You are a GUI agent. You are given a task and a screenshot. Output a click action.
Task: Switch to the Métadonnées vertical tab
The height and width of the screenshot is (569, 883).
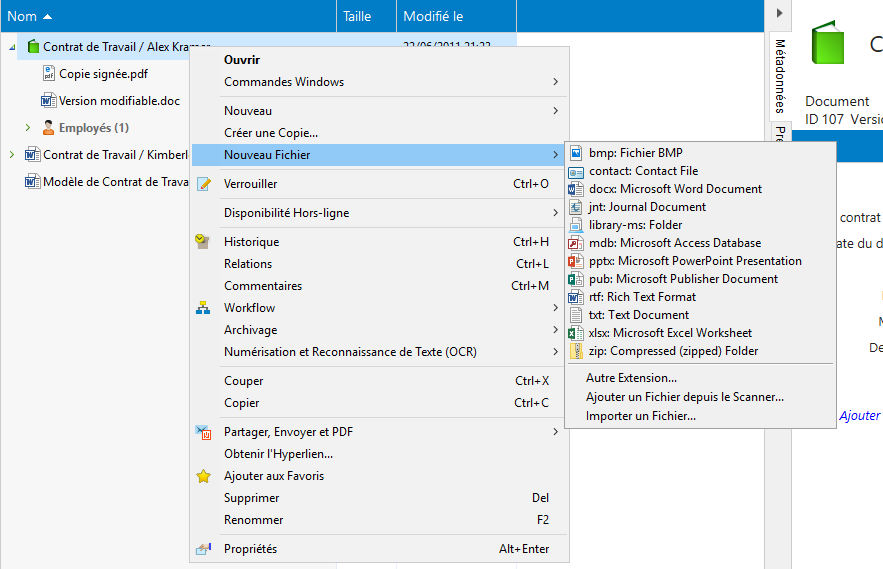[x=780, y=77]
